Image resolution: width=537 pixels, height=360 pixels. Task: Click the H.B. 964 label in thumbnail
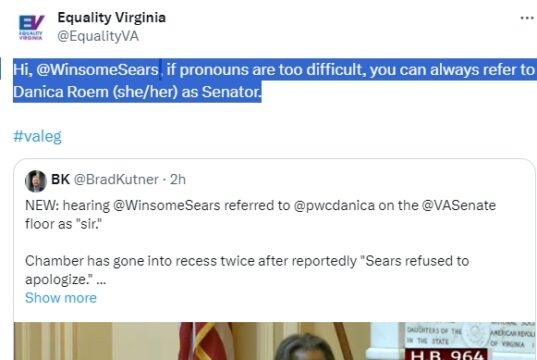tap(448, 355)
